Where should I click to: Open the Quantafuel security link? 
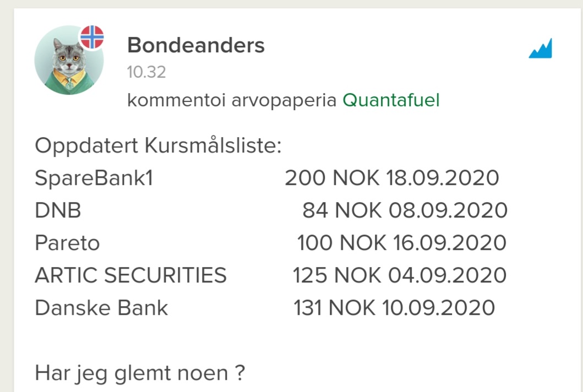coord(391,101)
